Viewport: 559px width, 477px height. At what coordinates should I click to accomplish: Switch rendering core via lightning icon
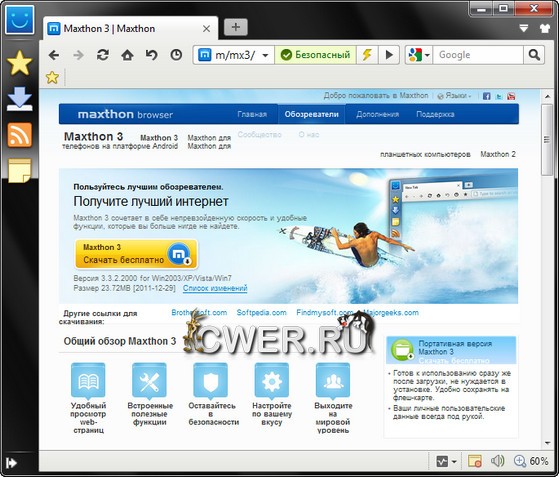pos(367,55)
